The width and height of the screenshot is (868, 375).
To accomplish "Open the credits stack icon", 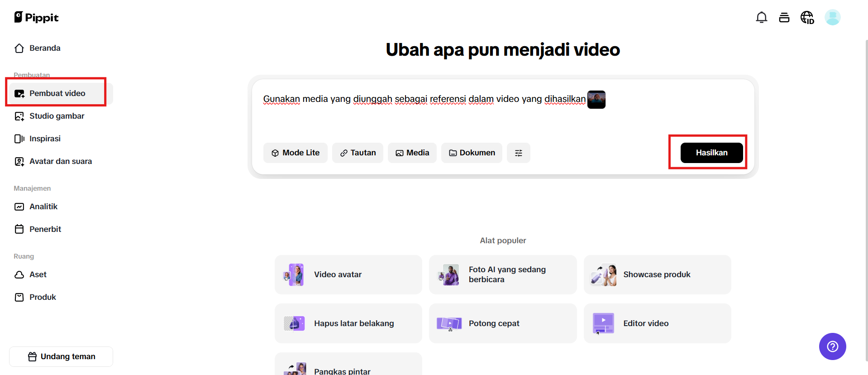I will coord(784,18).
